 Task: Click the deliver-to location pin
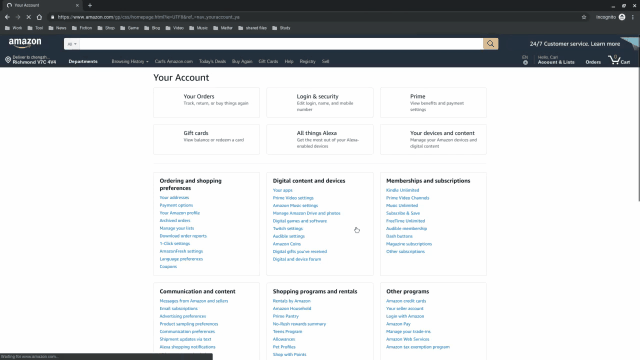(x=8, y=60)
